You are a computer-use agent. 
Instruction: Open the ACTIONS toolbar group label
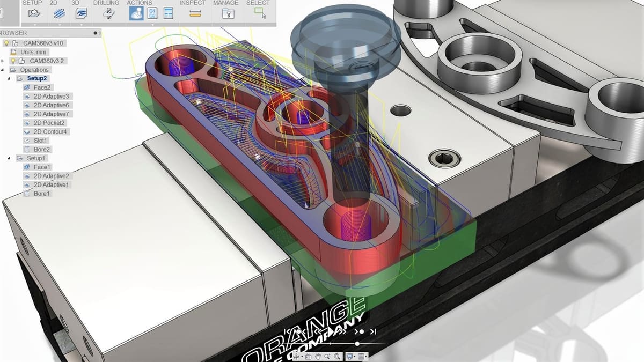coord(140,3)
